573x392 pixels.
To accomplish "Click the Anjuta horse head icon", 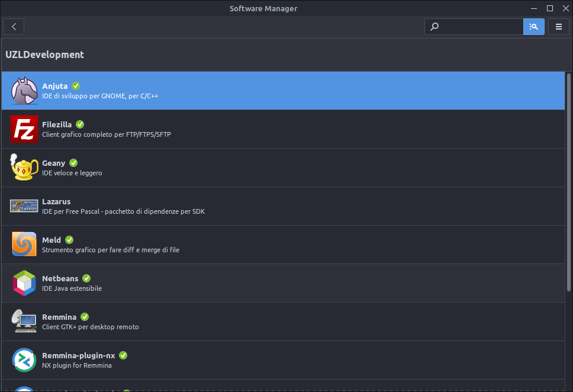I will (24, 91).
